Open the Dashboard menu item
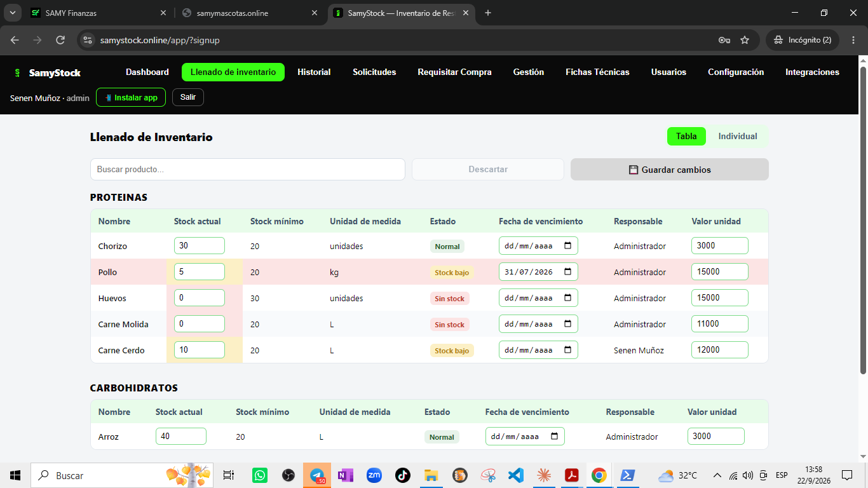868x488 pixels. [147, 72]
